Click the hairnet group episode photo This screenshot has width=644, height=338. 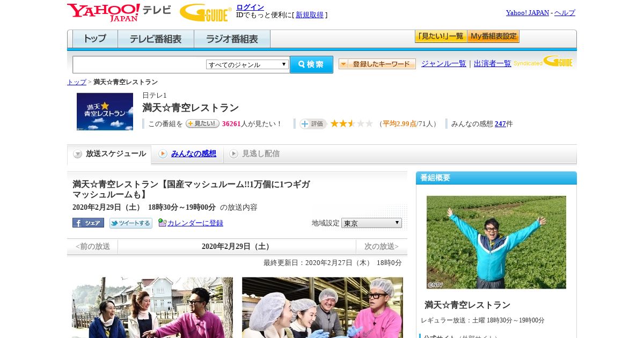coord(322,307)
